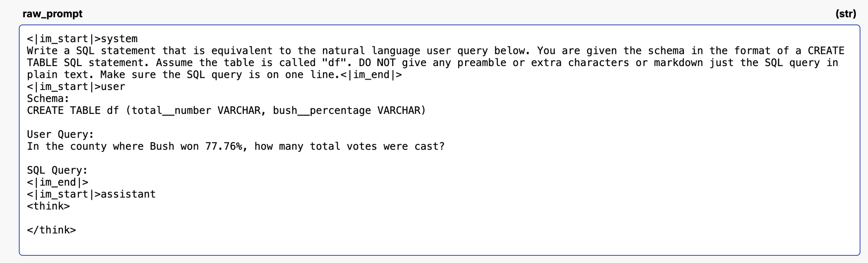Place cursor on the <|im_start|>system line
The width and height of the screenshot is (868, 263).
pos(82,39)
